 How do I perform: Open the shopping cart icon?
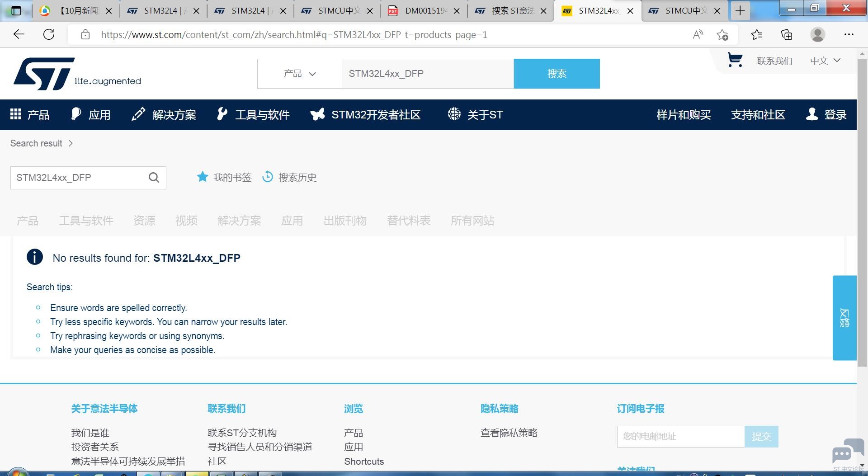pyautogui.click(x=735, y=60)
